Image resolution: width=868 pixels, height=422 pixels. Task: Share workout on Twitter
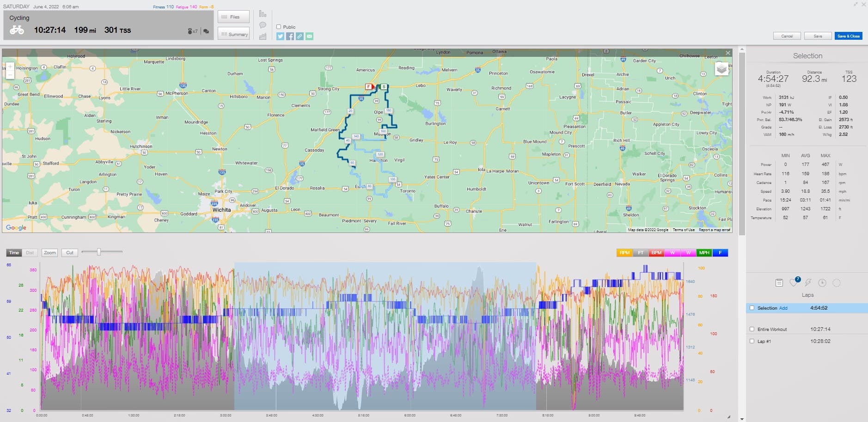tap(280, 36)
